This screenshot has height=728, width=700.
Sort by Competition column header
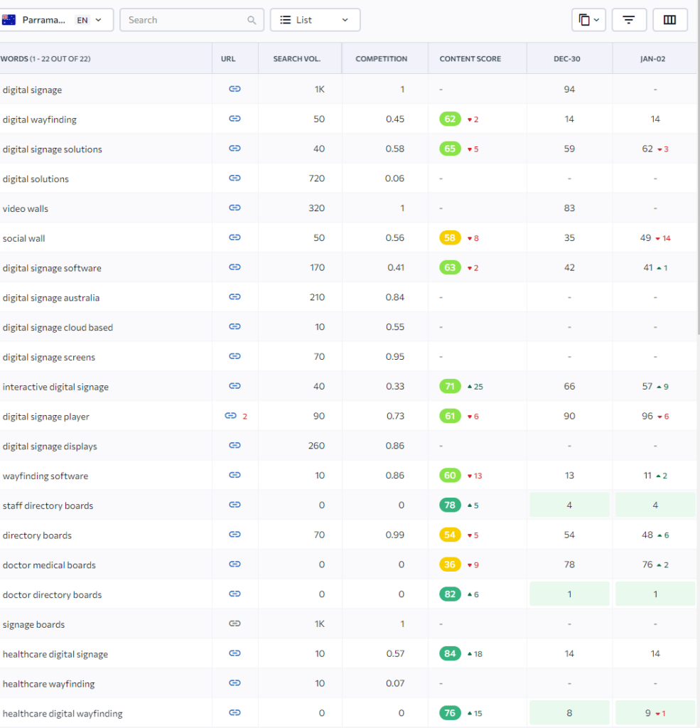point(381,58)
